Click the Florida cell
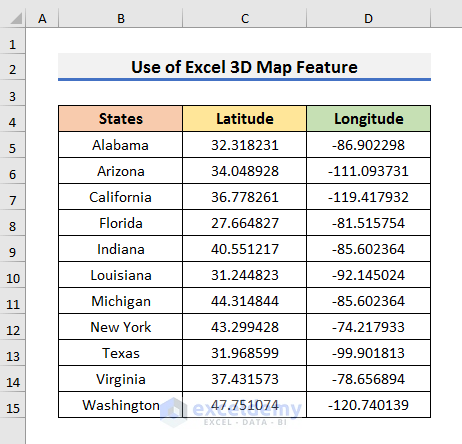462x444 pixels. (121, 223)
